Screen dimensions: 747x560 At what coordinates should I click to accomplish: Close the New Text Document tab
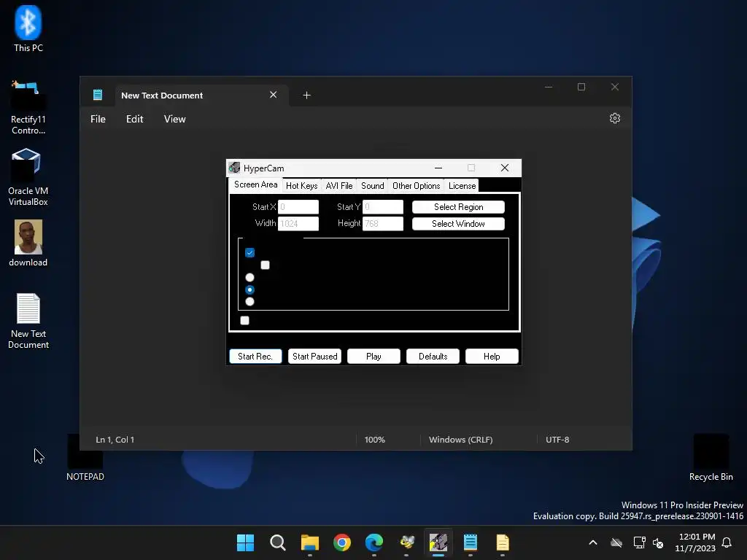[273, 95]
